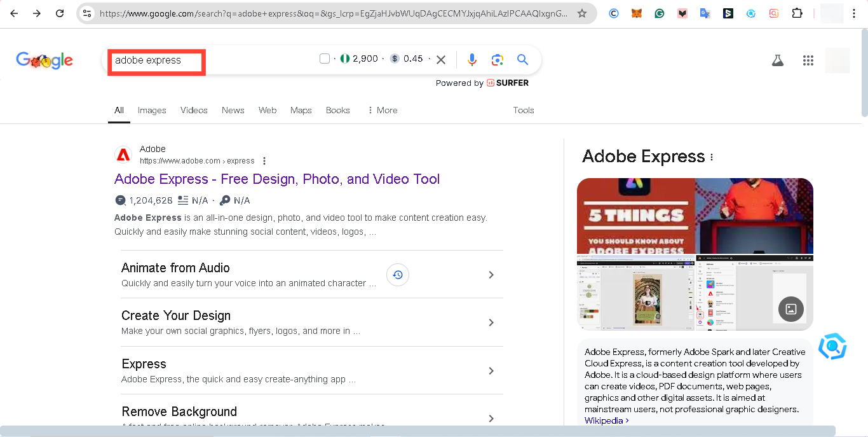Follow the Wikipedia link in knowledge panel

[x=607, y=420]
